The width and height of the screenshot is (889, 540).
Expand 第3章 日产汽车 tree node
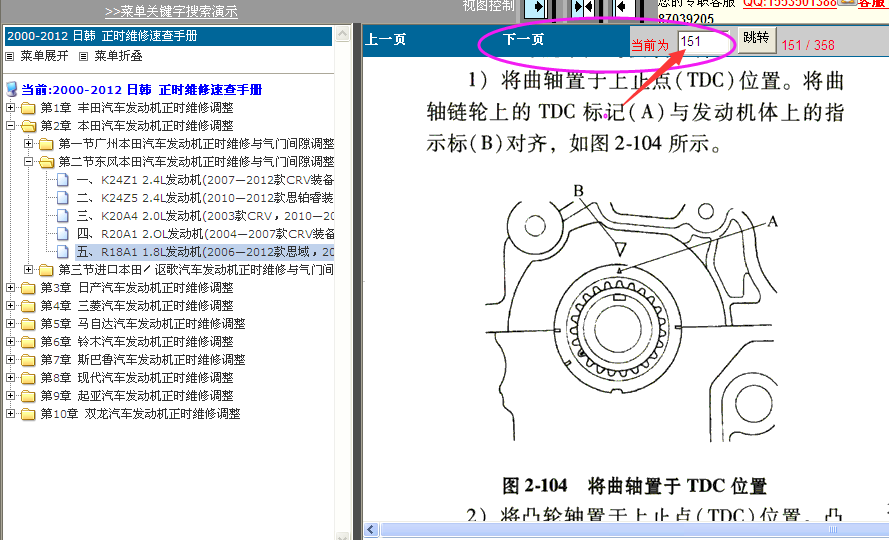point(10,288)
